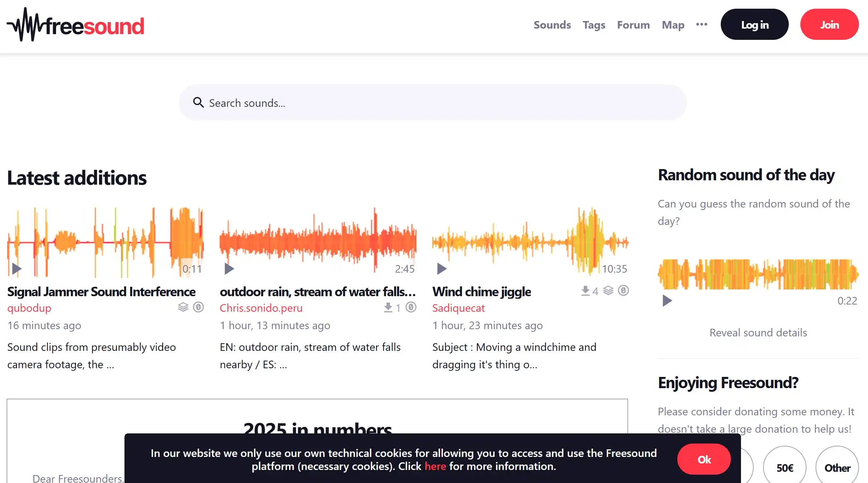Select the 50€ donation amount
The image size is (868, 483).
[784, 467]
